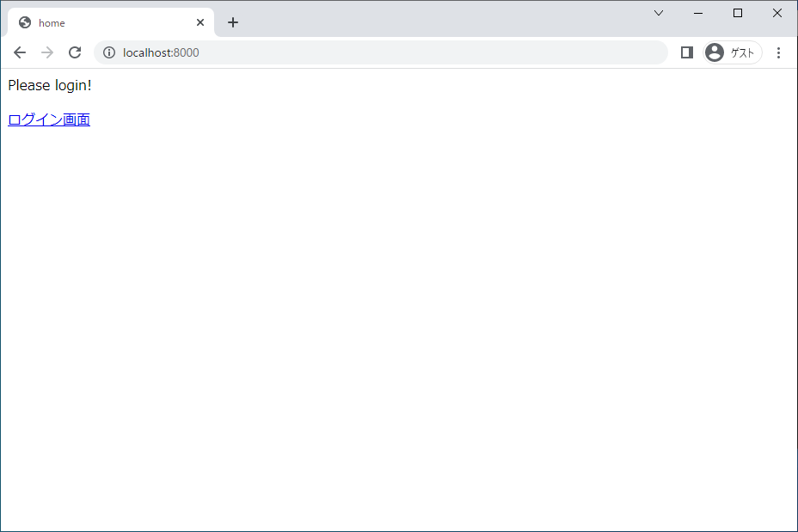Open the ゲスト profile menu
The height and width of the screenshot is (532, 798).
tap(733, 52)
